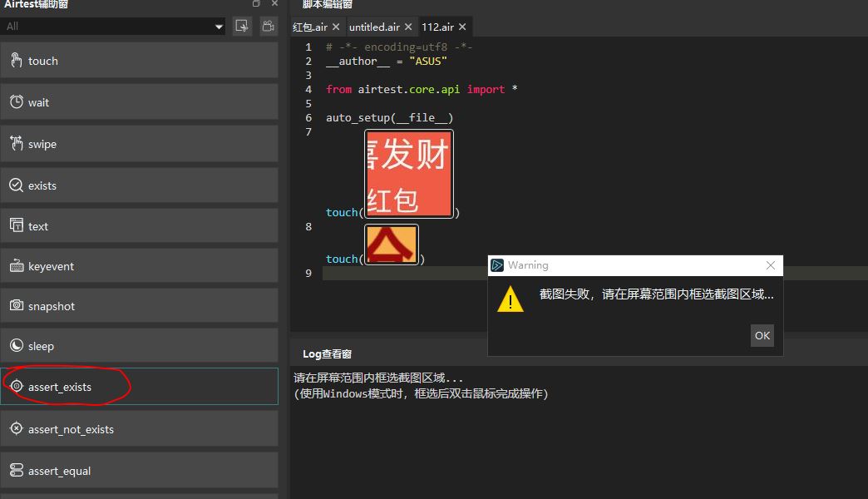Click the 使用Windows模式时 log line
The image size is (868, 499).
[x=421, y=393]
